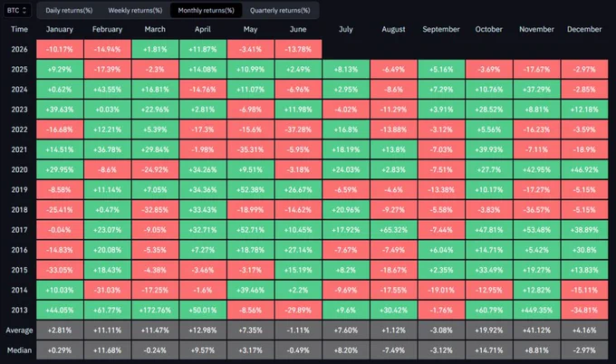This screenshot has width=616, height=364.
Task: Click the 2026 June cell -13.78%
Action: [x=298, y=49]
